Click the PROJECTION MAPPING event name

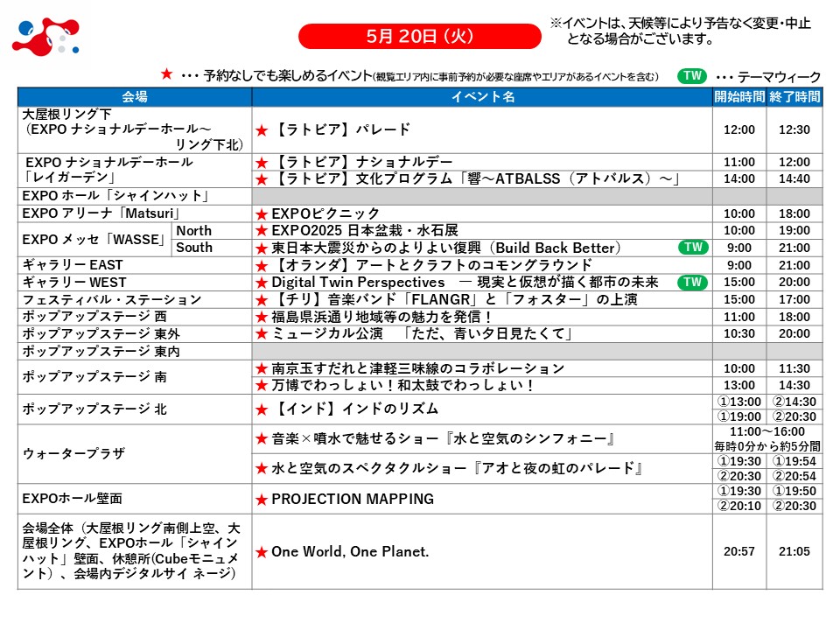coord(353,499)
